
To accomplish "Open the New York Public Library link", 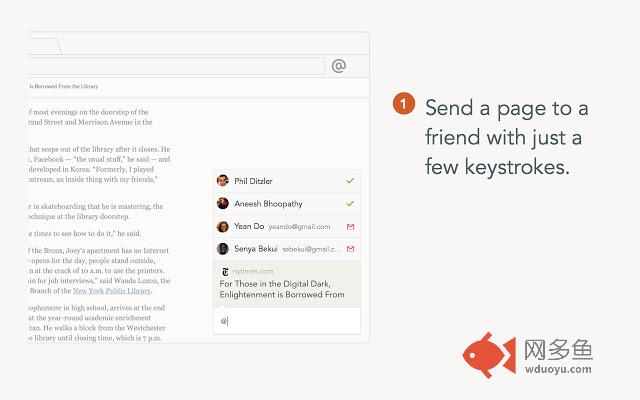I will 112,291.
